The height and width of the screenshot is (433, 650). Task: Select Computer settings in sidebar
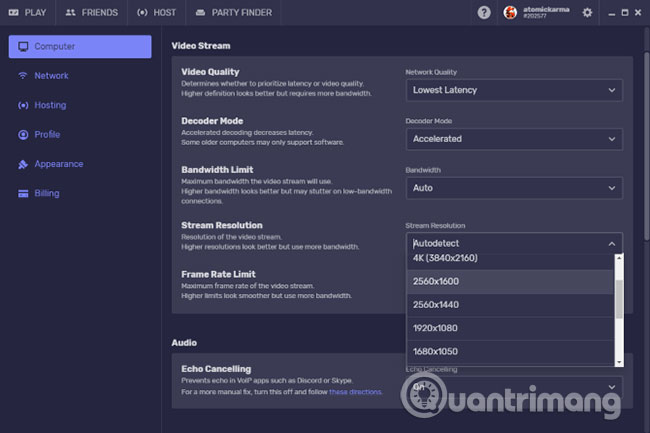pyautogui.click(x=80, y=46)
